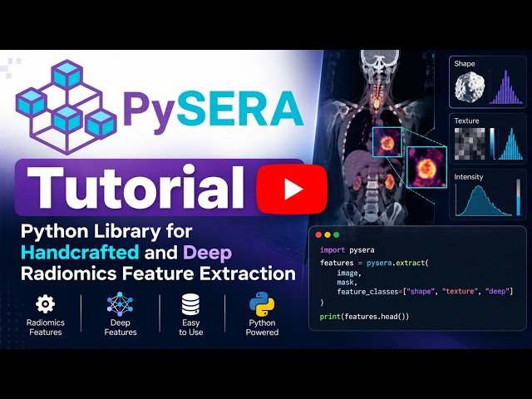Click the database stack Easy to Use icon
This screenshot has height=399, width=532.
tap(190, 304)
